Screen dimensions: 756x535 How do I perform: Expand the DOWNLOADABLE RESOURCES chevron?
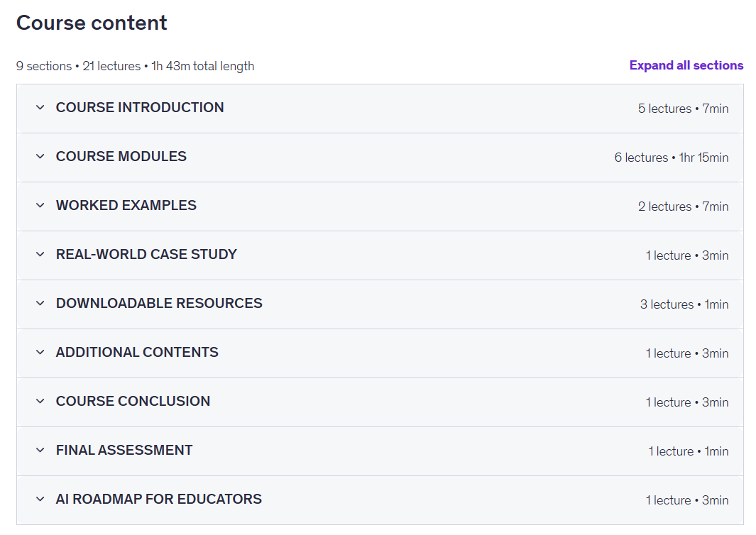tap(40, 303)
